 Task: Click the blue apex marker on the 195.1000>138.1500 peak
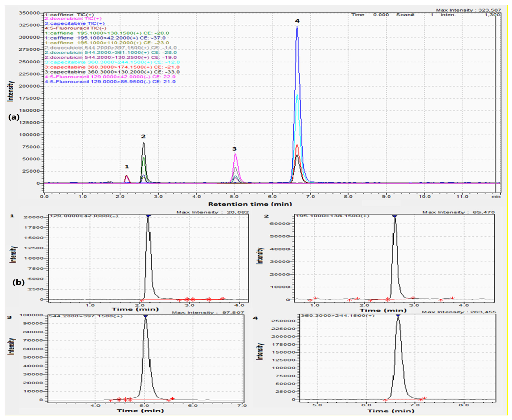point(395,216)
